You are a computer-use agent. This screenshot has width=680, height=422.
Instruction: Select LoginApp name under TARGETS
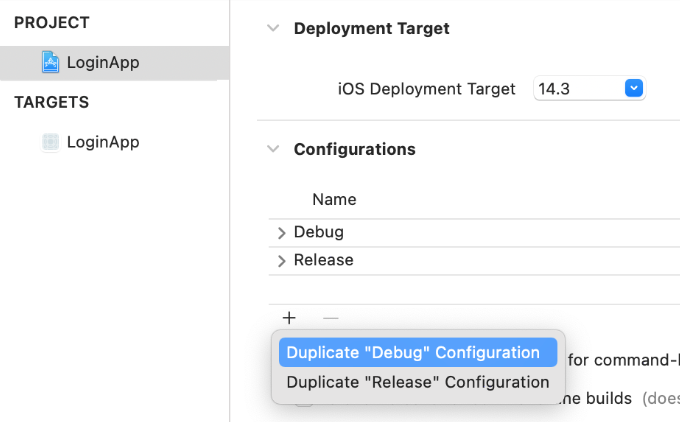point(103,142)
